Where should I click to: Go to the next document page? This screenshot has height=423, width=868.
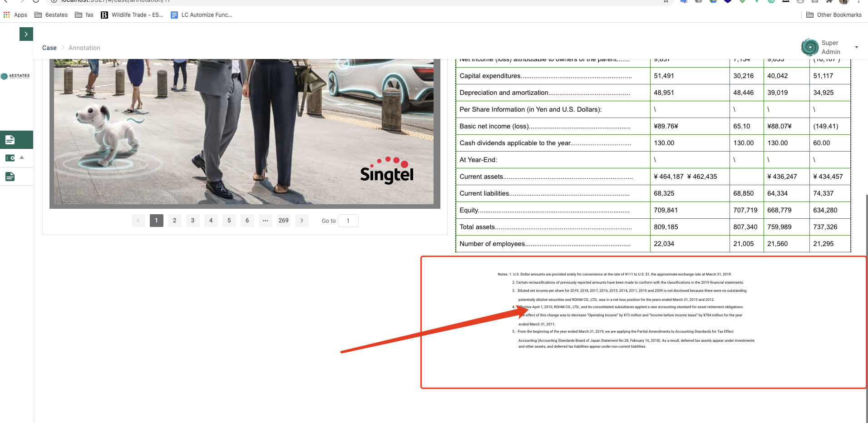tap(302, 221)
